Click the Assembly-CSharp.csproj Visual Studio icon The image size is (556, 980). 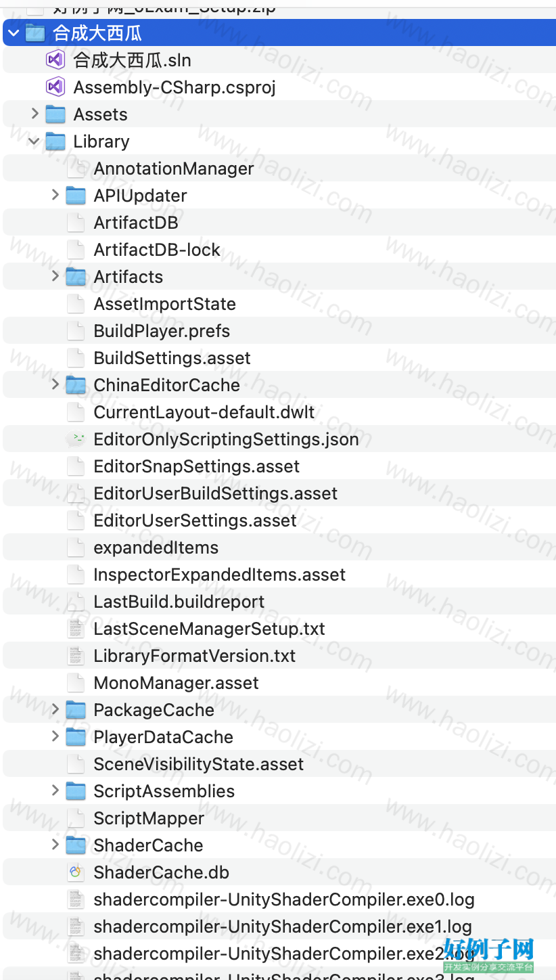(x=55, y=87)
